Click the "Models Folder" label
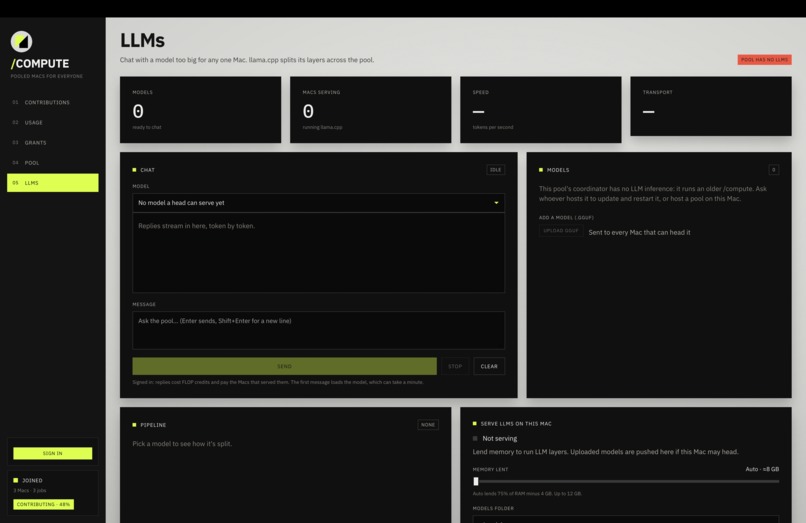Viewport: 806px width, 523px height. pos(493,508)
